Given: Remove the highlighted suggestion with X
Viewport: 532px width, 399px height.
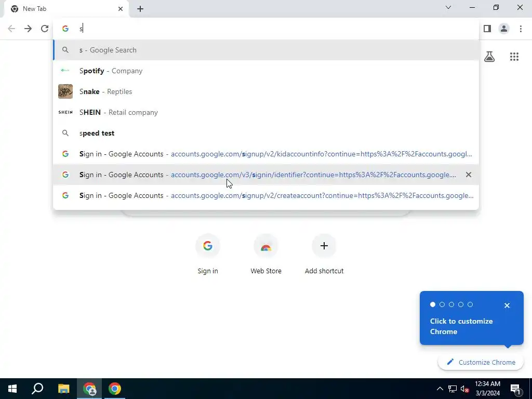Looking at the screenshot, I should (x=469, y=175).
